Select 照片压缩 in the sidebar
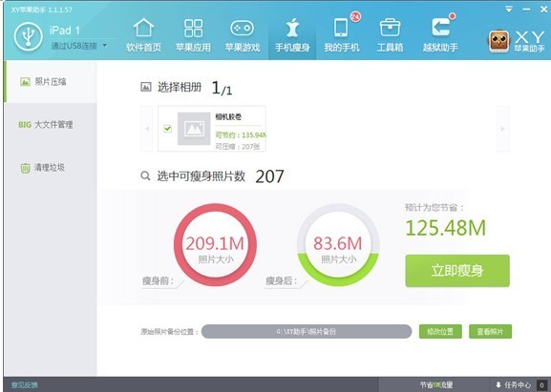The image size is (551, 392). [51, 82]
